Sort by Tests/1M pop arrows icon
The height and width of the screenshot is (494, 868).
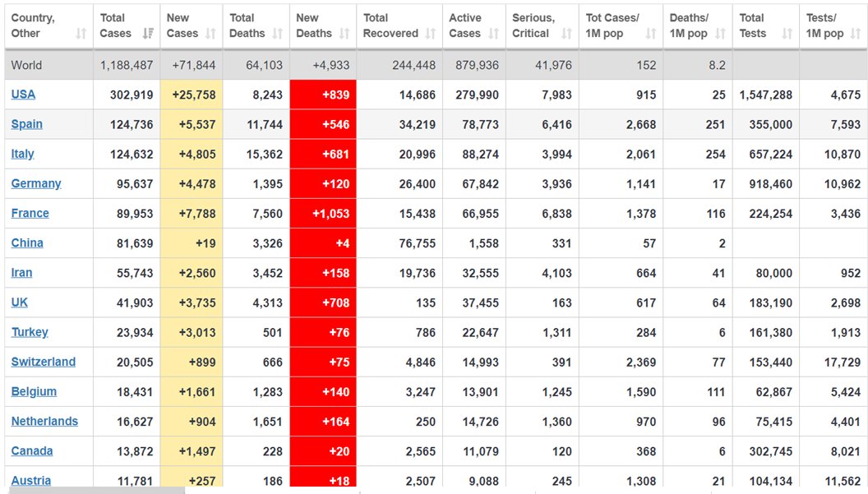tap(856, 34)
